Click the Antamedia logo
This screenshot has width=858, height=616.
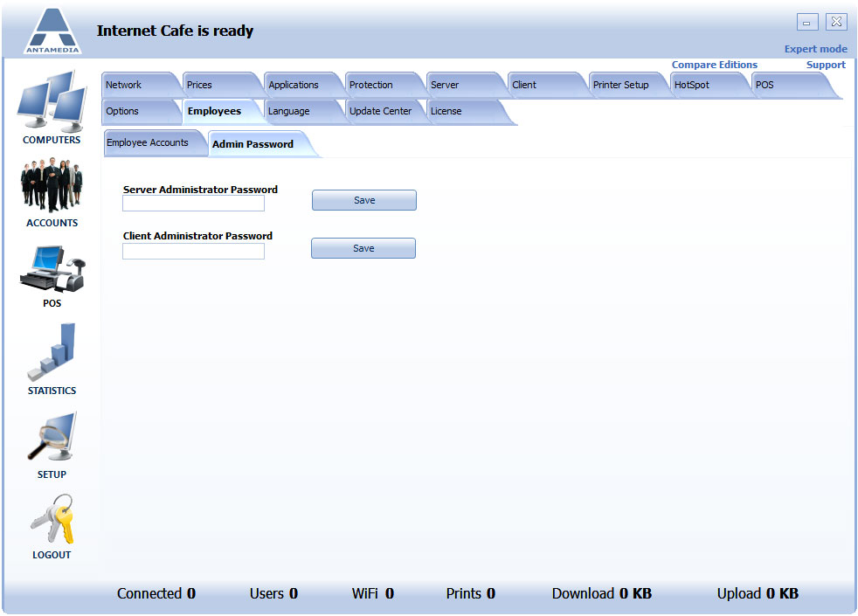tap(52, 31)
